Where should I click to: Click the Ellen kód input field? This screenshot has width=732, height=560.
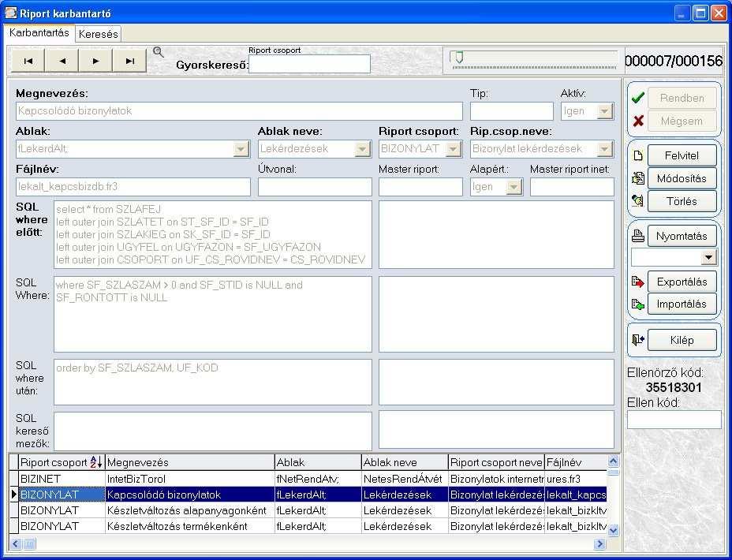[x=674, y=420]
